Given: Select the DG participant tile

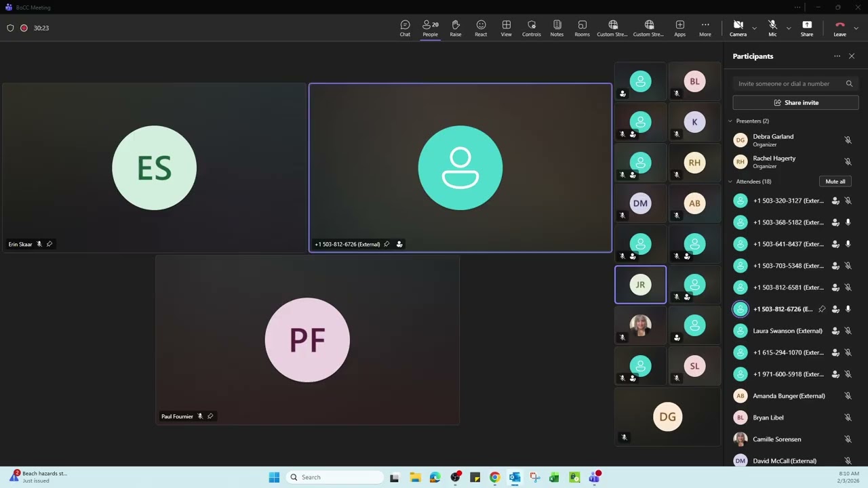Looking at the screenshot, I should coord(667,417).
